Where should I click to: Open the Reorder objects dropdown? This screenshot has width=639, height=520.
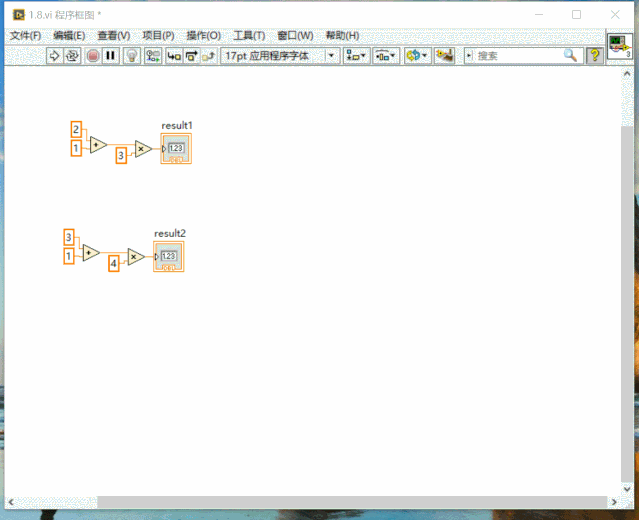click(x=418, y=56)
